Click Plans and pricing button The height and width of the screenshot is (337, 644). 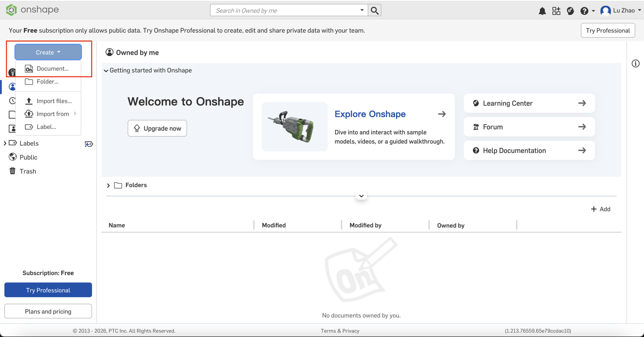pos(48,311)
